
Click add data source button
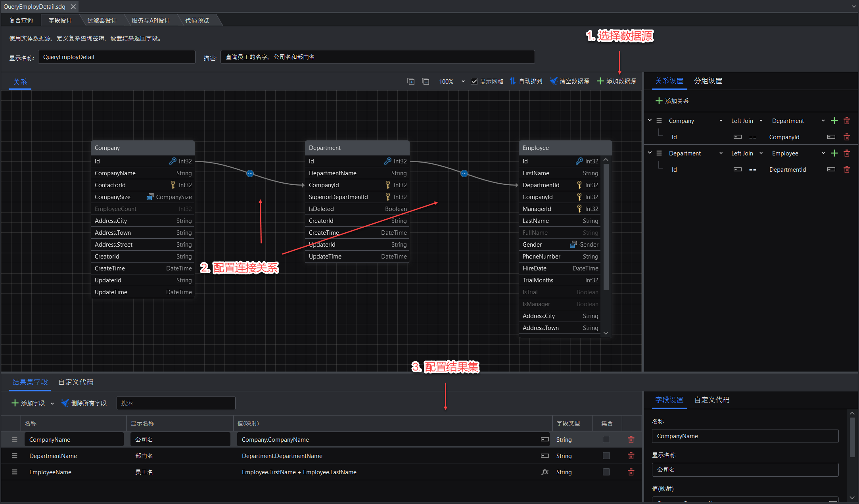(617, 81)
